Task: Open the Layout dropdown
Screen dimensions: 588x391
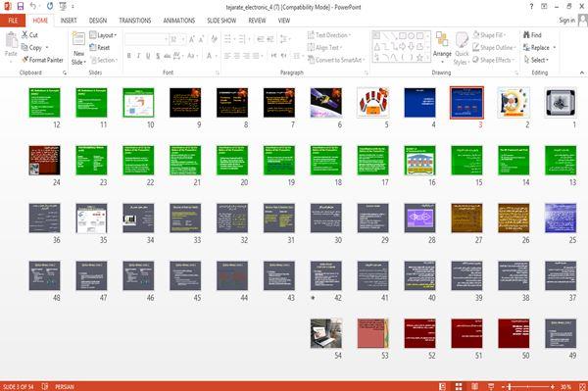Action: (x=103, y=35)
